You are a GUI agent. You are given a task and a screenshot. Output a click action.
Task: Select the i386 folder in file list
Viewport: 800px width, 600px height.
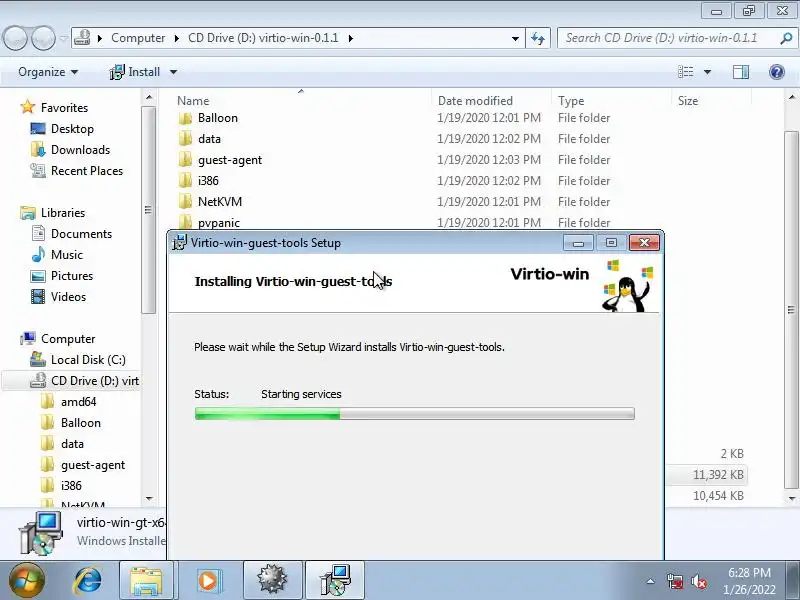point(208,181)
